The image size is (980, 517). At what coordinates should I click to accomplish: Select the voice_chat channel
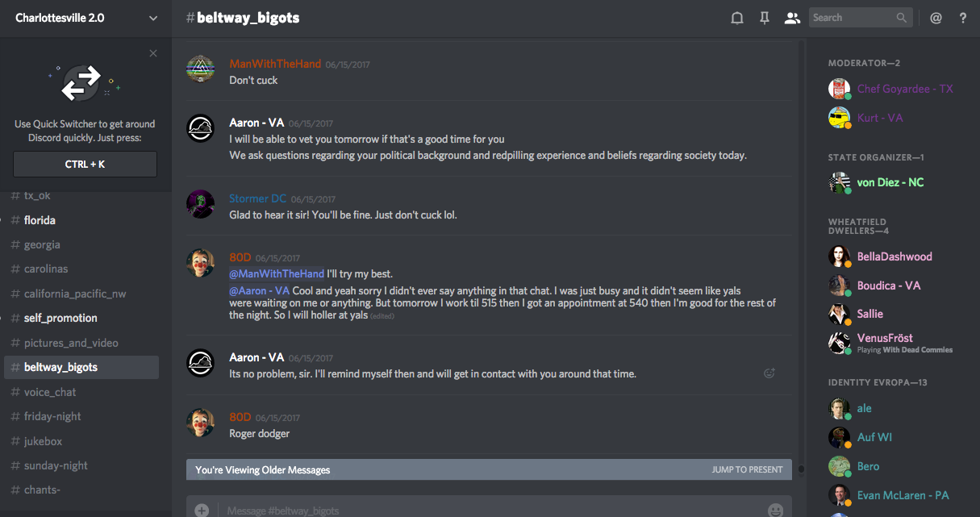(50, 392)
